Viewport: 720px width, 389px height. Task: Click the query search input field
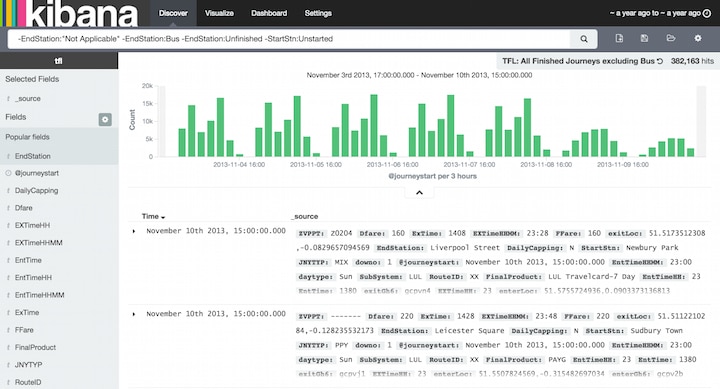289,39
